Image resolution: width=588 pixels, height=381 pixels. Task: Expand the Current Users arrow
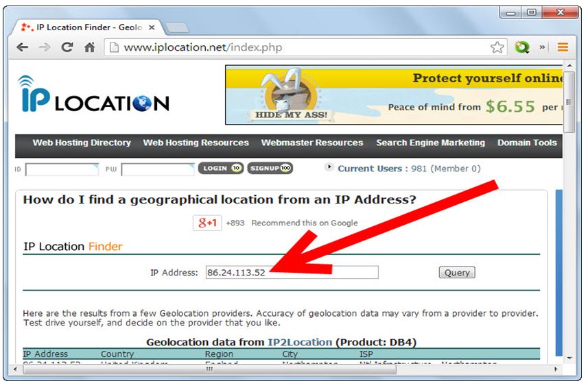click(x=329, y=167)
